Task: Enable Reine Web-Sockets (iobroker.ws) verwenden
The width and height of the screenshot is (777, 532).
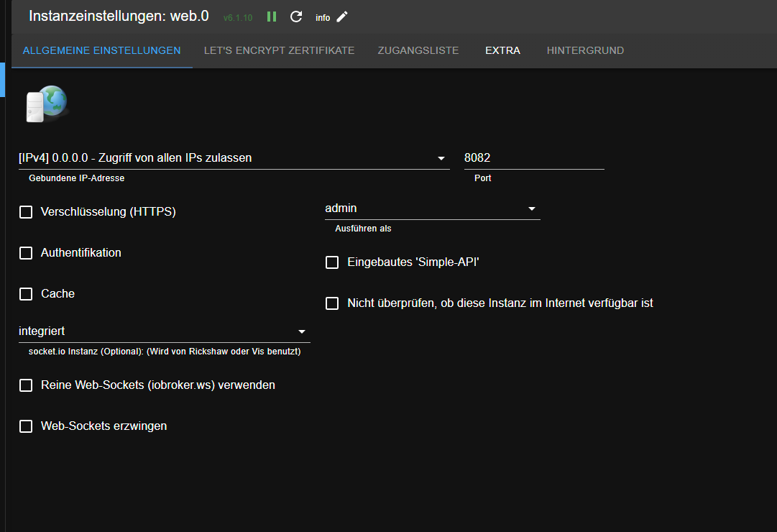Action: (x=26, y=385)
